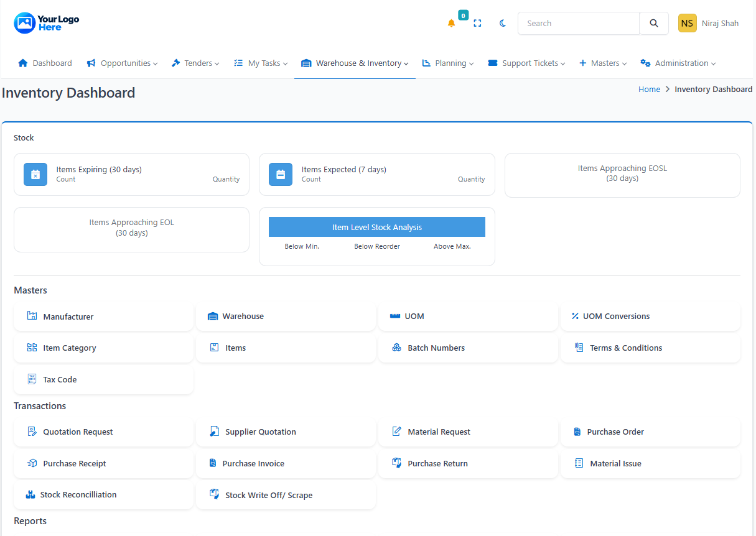Click the Below Reorder label
The width and height of the screenshot is (756, 536).
tap(377, 246)
